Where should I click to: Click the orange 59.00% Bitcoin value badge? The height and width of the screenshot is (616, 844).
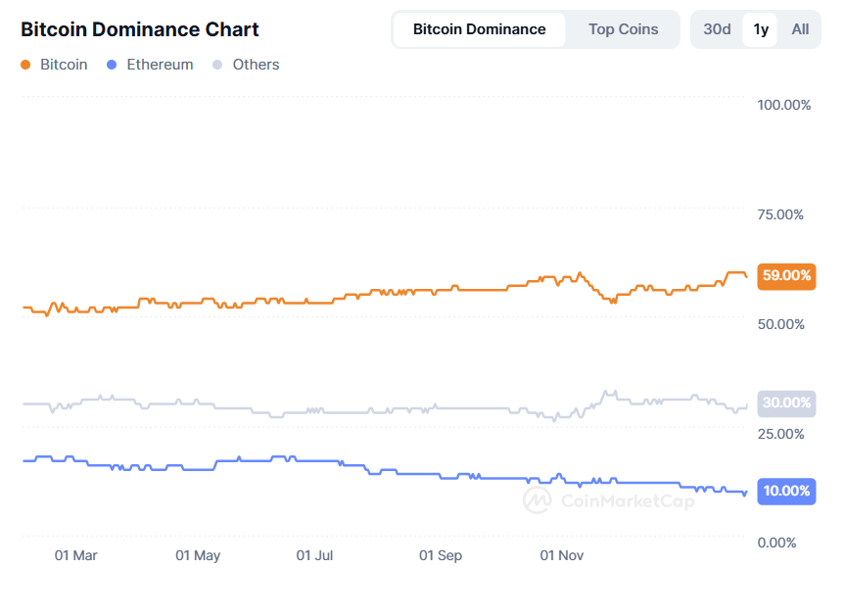point(786,276)
